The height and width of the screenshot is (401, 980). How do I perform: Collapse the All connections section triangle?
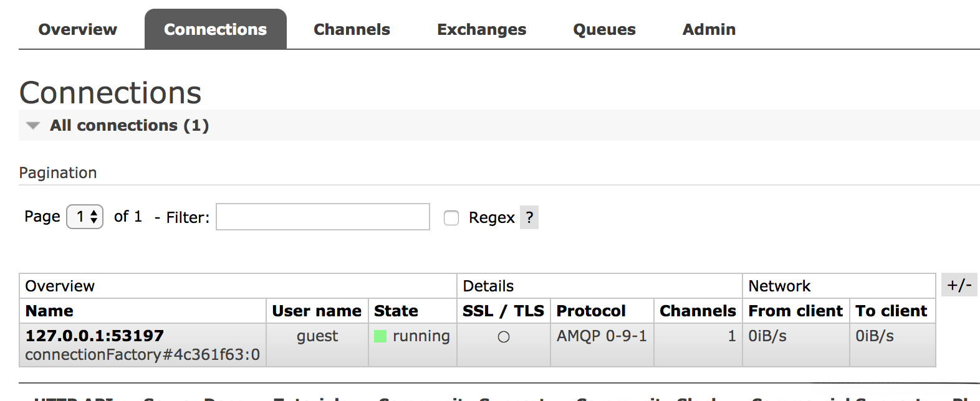(33, 126)
